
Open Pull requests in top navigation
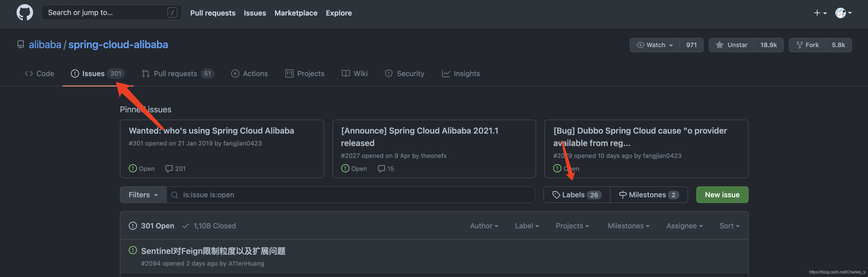(x=213, y=13)
